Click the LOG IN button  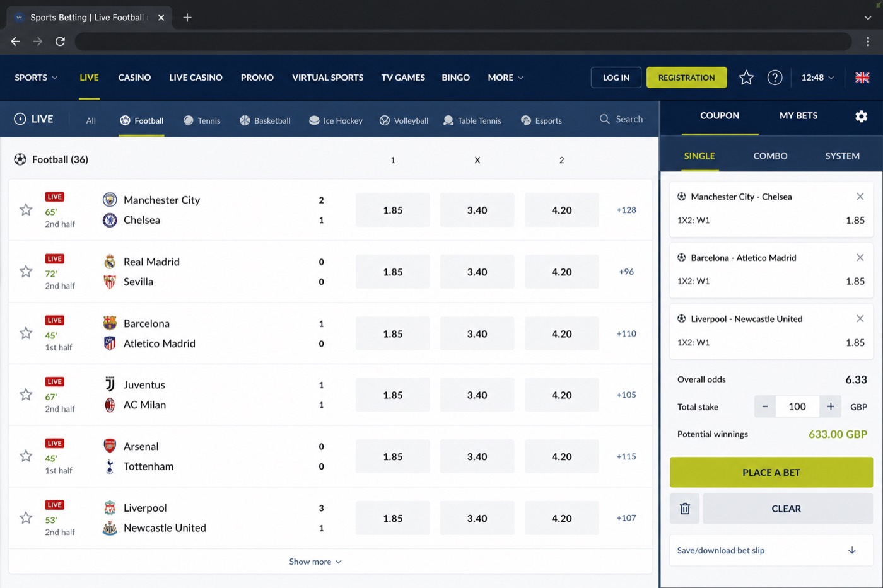[616, 78]
